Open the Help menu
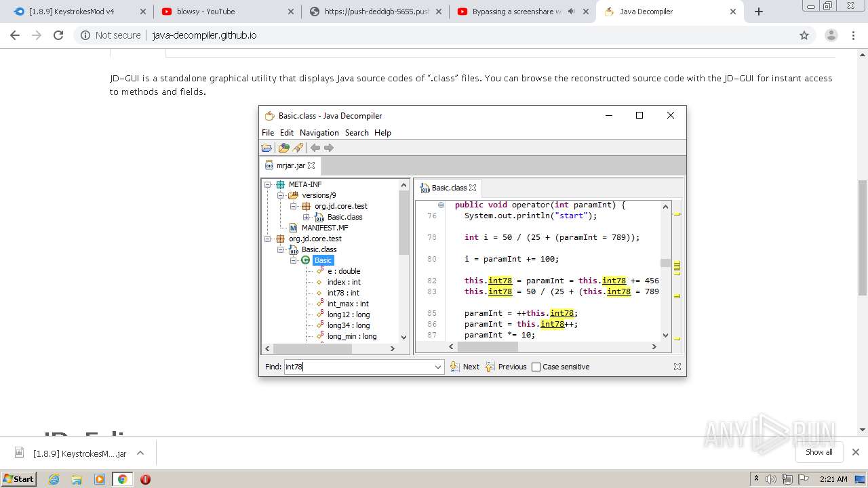 (382, 133)
